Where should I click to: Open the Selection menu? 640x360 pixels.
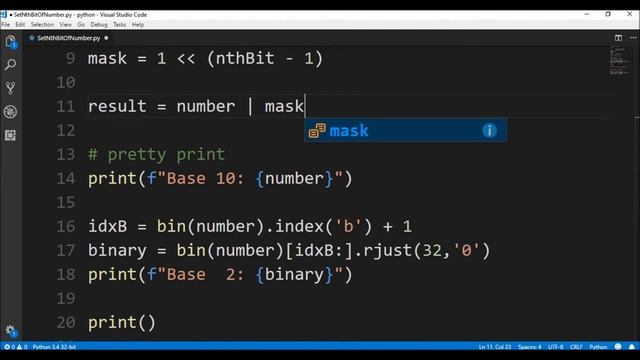coord(42,24)
